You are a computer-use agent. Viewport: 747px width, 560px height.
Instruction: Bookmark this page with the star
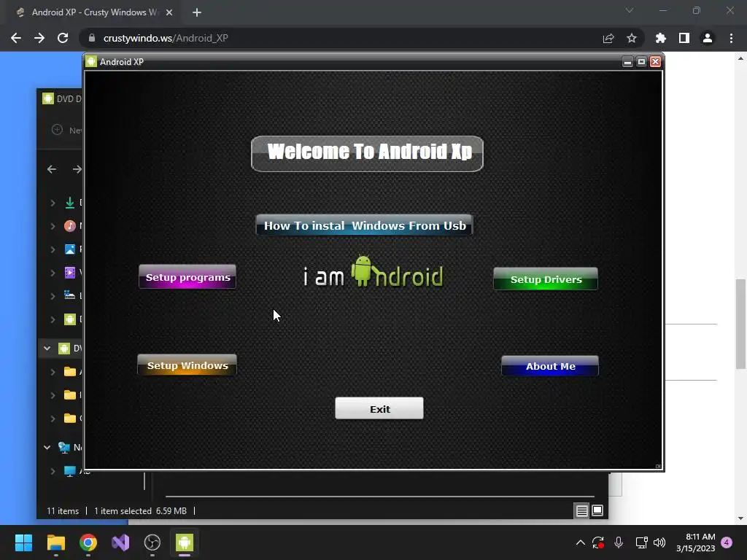pos(632,38)
